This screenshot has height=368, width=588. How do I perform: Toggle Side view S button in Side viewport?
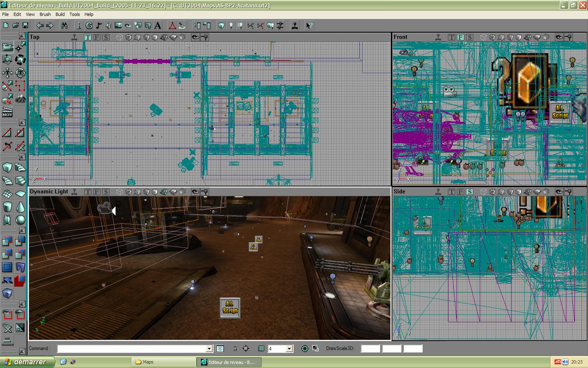pyautogui.click(x=469, y=192)
